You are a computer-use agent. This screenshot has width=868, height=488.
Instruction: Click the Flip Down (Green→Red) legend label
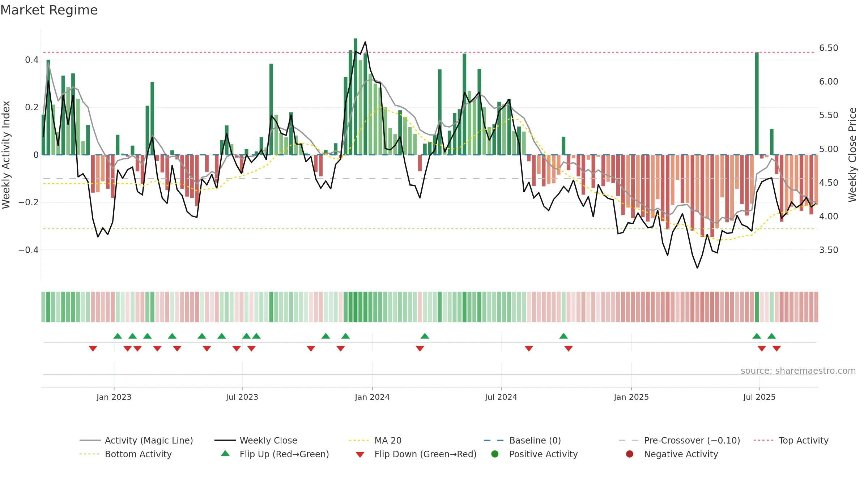pos(425,454)
